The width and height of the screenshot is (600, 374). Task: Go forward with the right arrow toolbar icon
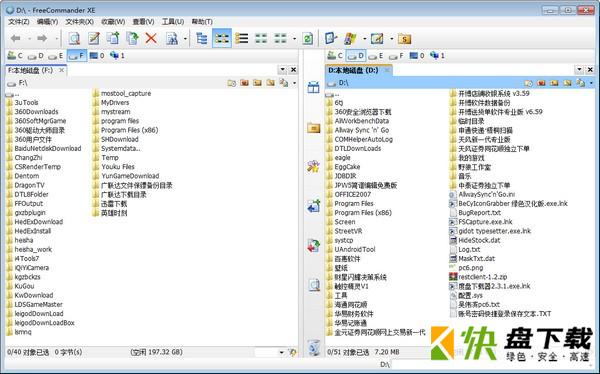click(42, 38)
